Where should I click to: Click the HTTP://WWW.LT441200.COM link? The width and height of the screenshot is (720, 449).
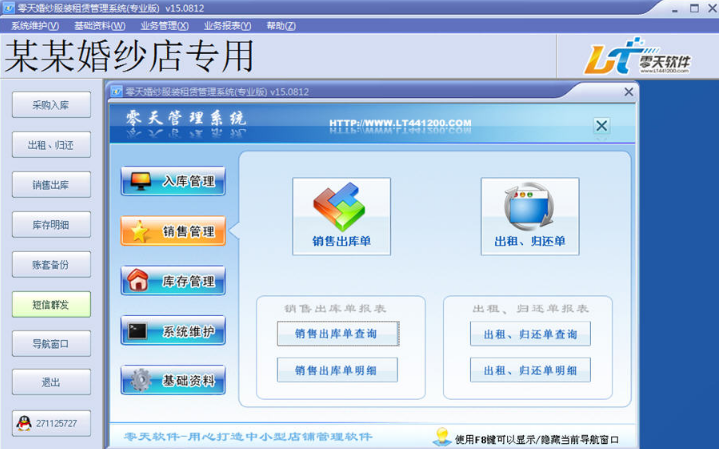(400, 123)
